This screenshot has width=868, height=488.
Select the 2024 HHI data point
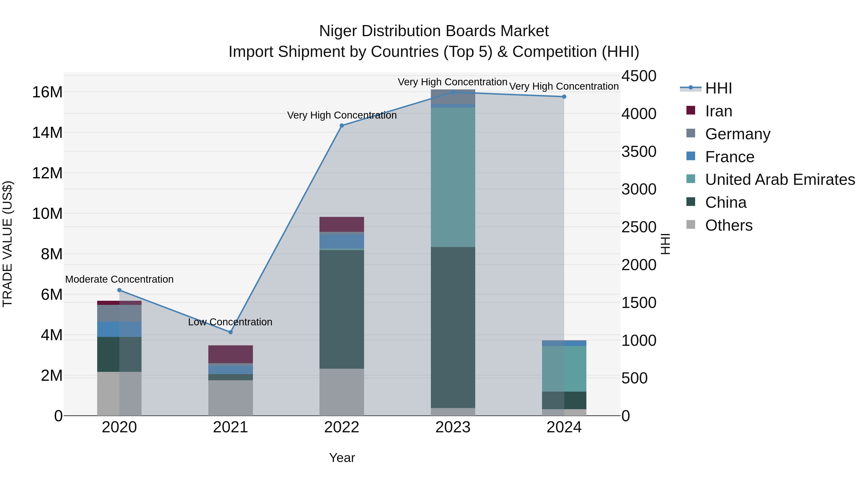(564, 97)
